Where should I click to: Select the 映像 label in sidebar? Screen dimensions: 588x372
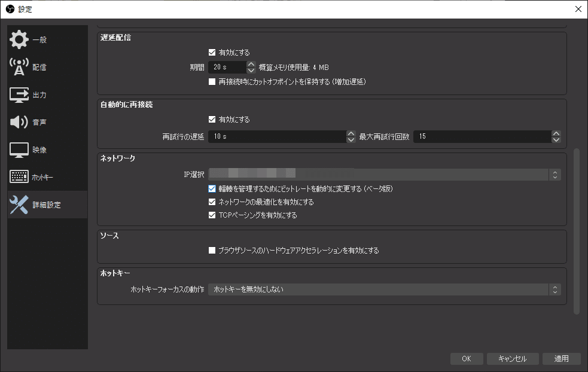click(x=39, y=150)
